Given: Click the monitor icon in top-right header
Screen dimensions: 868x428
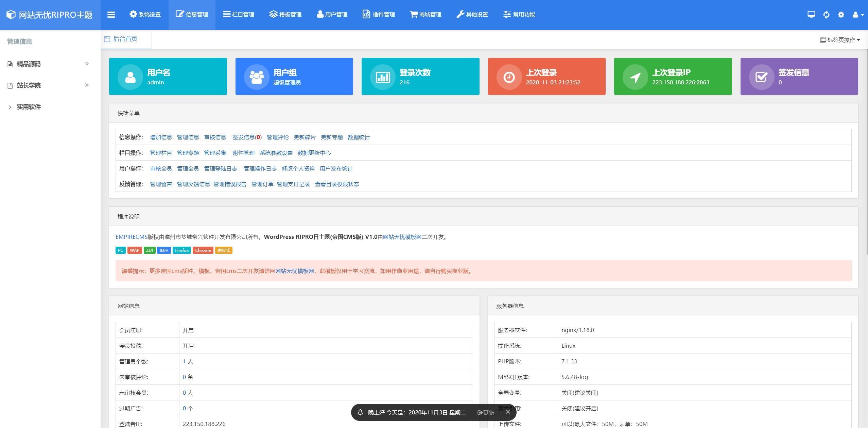Looking at the screenshot, I should click(x=811, y=14).
